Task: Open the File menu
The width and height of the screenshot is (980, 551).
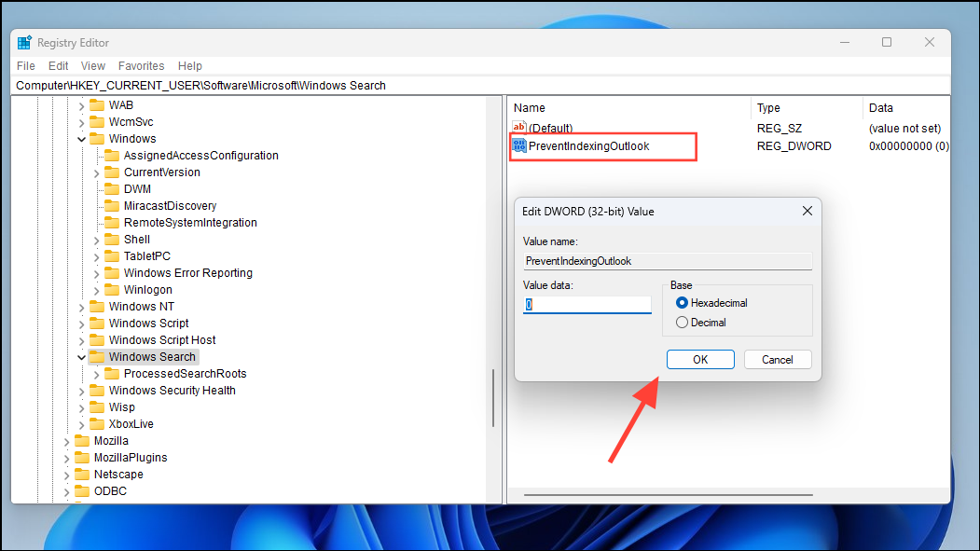Action: coord(25,65)
